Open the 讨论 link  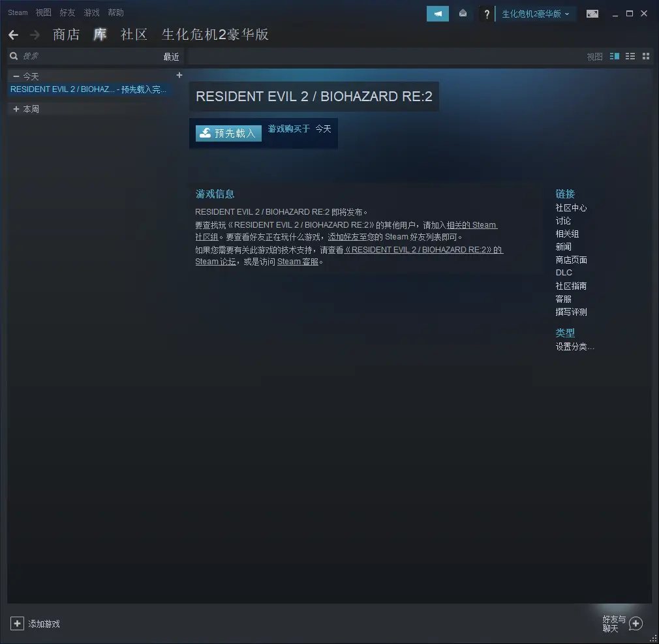pos(563,221)
